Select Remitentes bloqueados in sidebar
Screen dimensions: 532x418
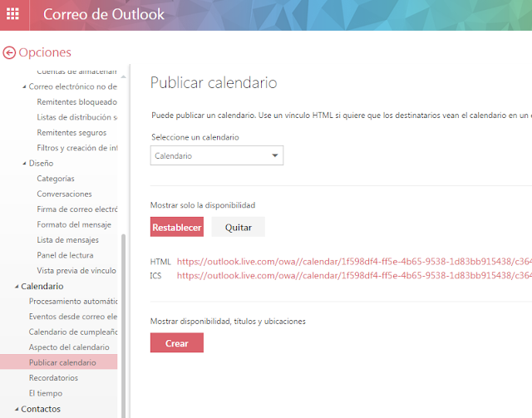pyautogui.click(x=77, y=101)
